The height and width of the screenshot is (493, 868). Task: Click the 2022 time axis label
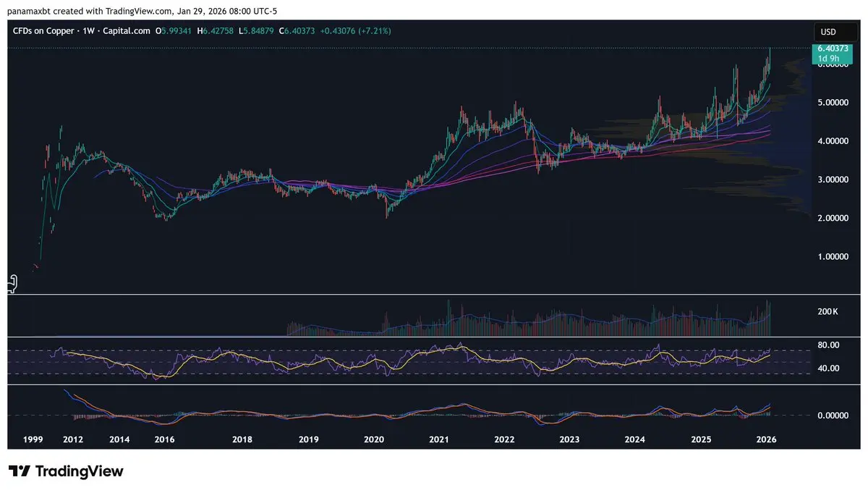click(x=504, y=439)
